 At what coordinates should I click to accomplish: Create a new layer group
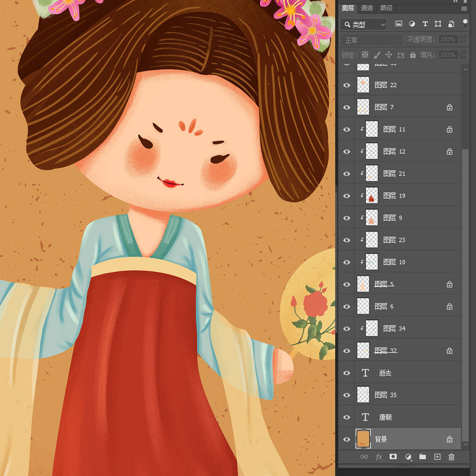click(423, 456)
